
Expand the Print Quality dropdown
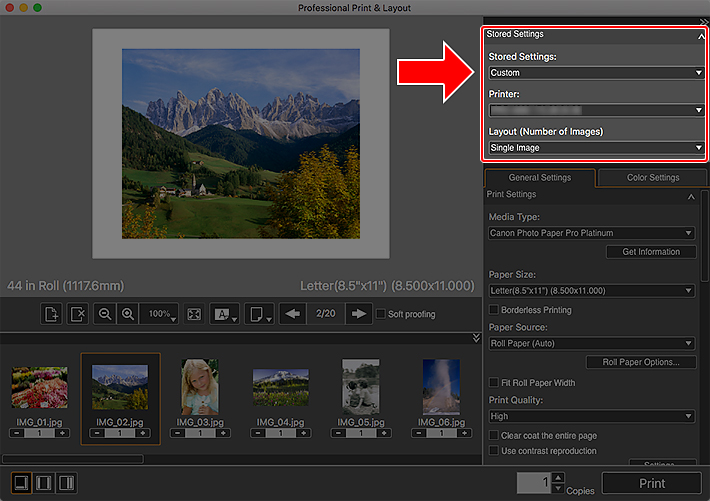(x=591, y=416)
